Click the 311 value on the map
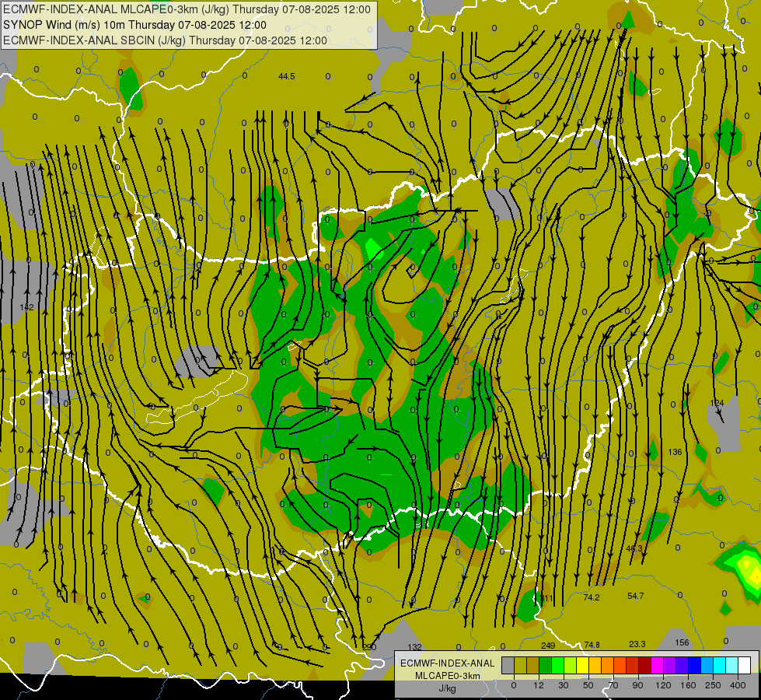Image resolution: width=761 pixels, height=700 pixels. [x=546, y=598]
